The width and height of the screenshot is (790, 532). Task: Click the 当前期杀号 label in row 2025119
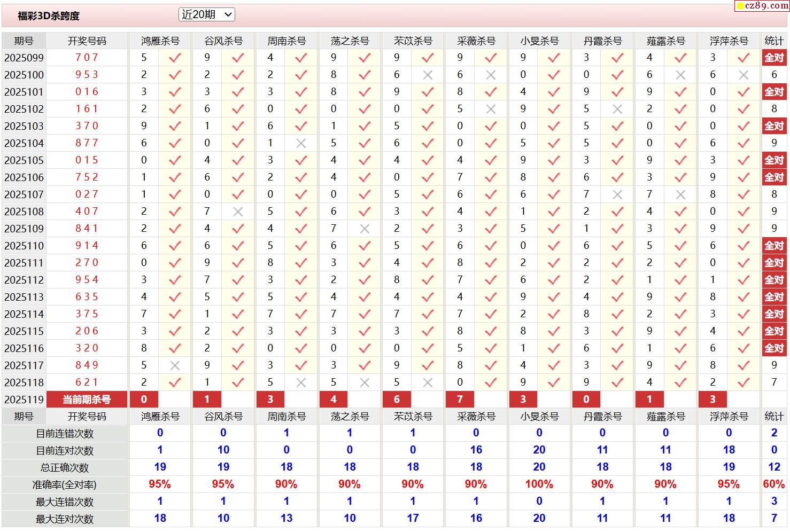pyautogui.click(x=87, y=400)
